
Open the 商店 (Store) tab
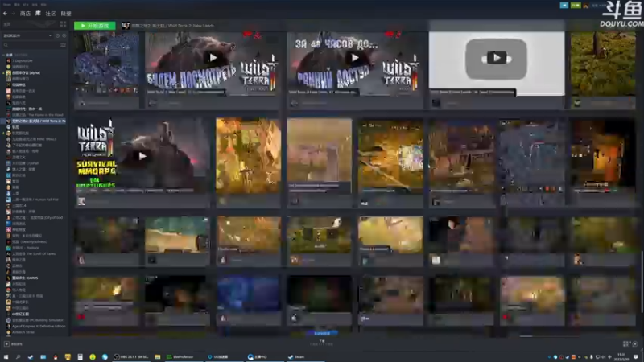(x=25, y=14)
